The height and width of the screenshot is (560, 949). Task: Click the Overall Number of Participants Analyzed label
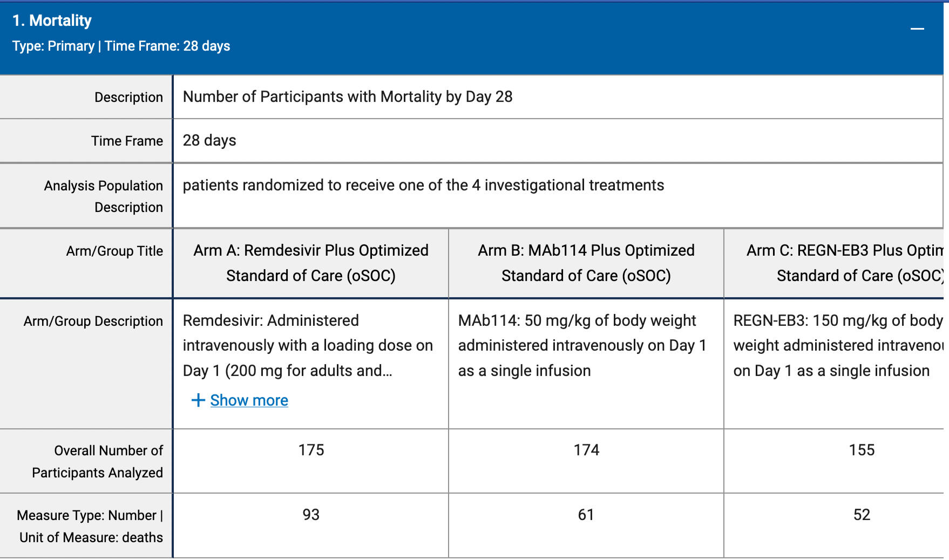click(x=97, y=461)
